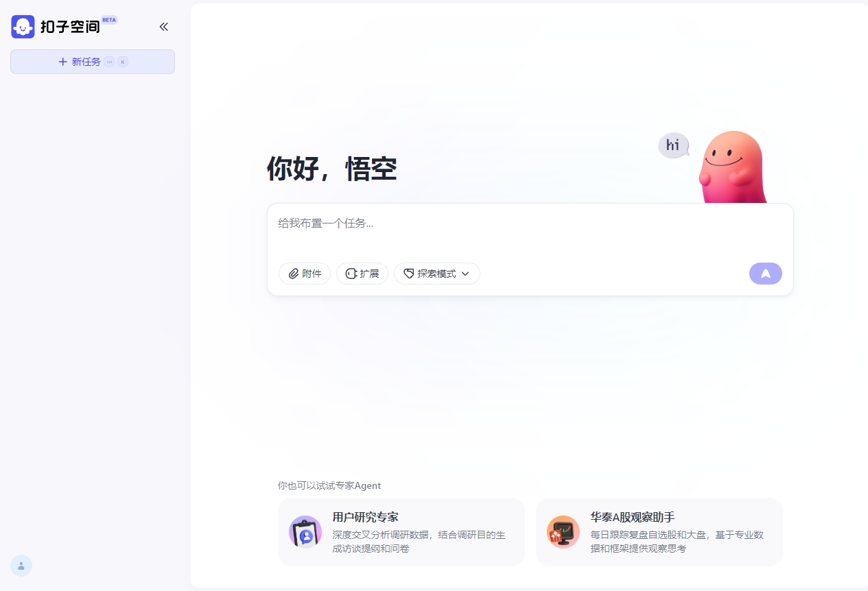Select the 扩展 extension icon

pos(351,274)
